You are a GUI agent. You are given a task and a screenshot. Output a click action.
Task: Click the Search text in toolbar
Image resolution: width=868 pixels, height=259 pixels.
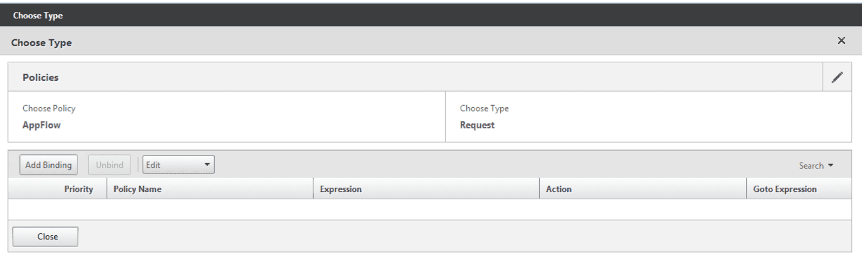(811, 166)
